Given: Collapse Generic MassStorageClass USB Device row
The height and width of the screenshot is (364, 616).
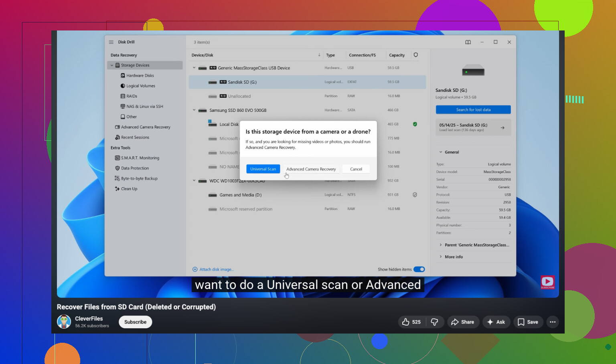Looking at the screenshot, I should (194, 68).
